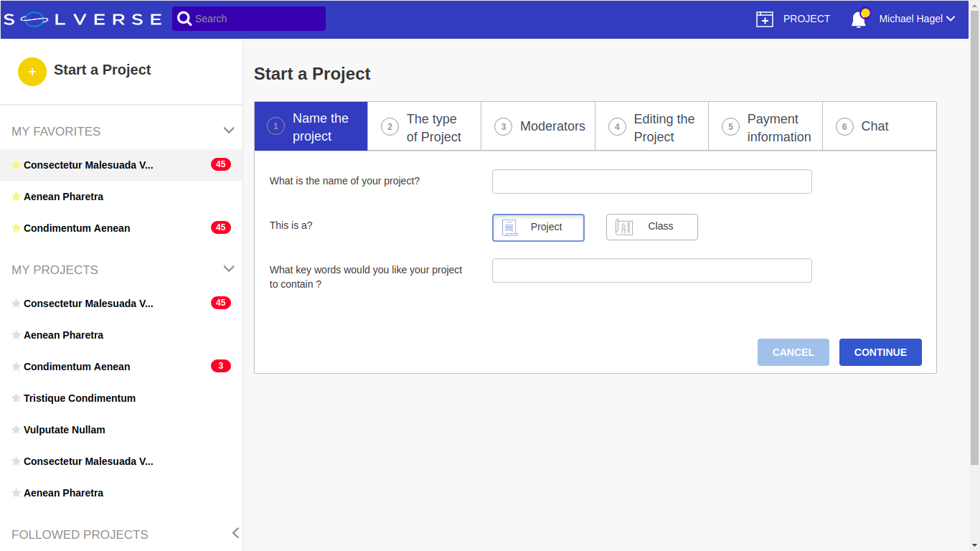Open notifications bell
The height and width of the screenshot is (551, 980).
pos(859,19)
